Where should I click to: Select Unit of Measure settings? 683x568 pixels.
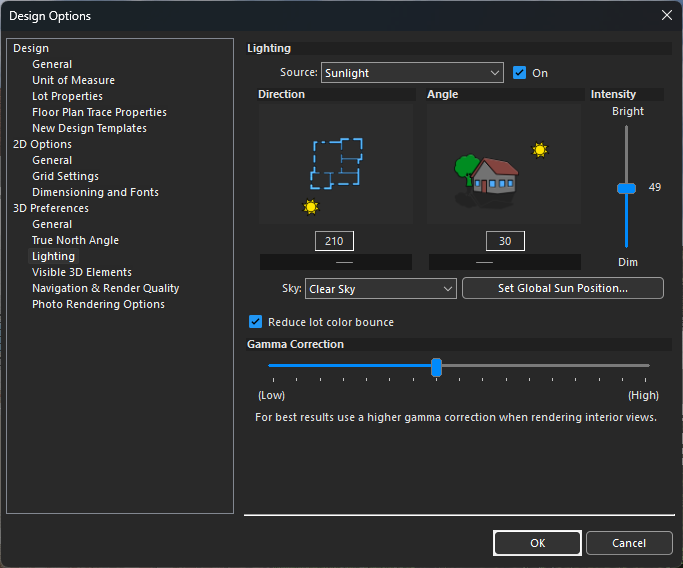click(73, 80)
